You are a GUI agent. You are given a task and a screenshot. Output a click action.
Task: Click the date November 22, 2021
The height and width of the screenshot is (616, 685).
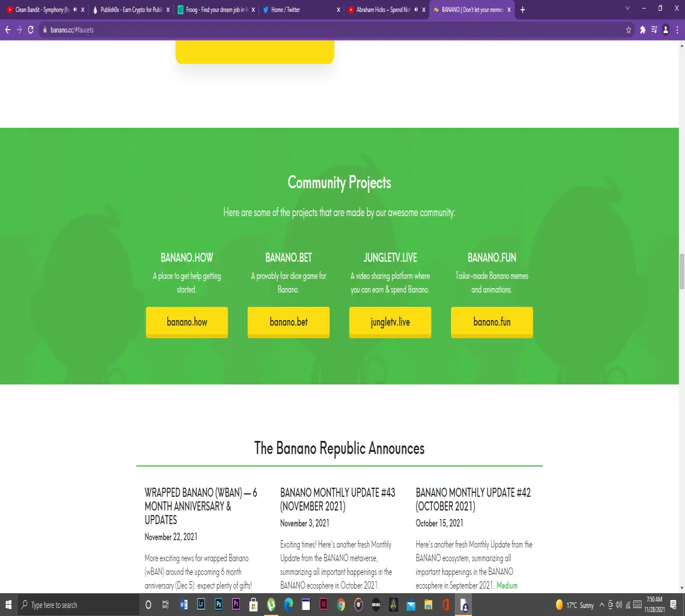(x=171, y=537)
